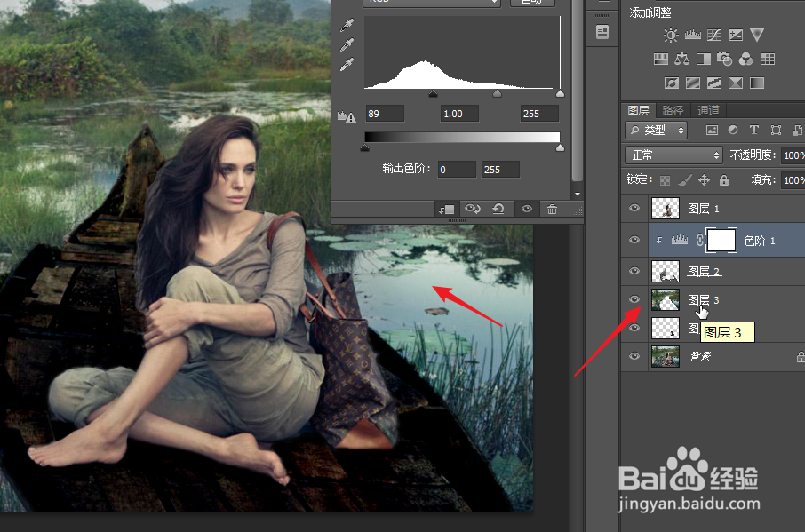This screenshot has width=805, height=532.
Task: Add a Brightness/Contrast adjustment
Action: tap(671, 35)
